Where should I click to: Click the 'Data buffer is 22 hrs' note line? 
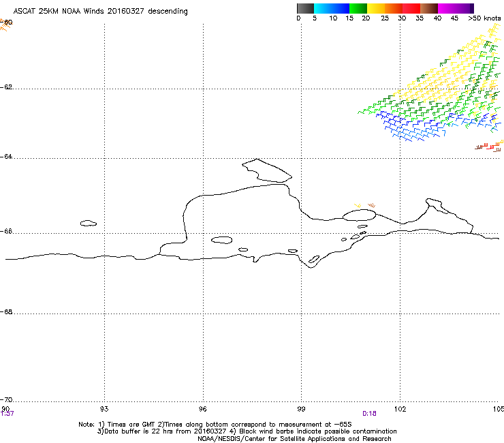(247, 431)
